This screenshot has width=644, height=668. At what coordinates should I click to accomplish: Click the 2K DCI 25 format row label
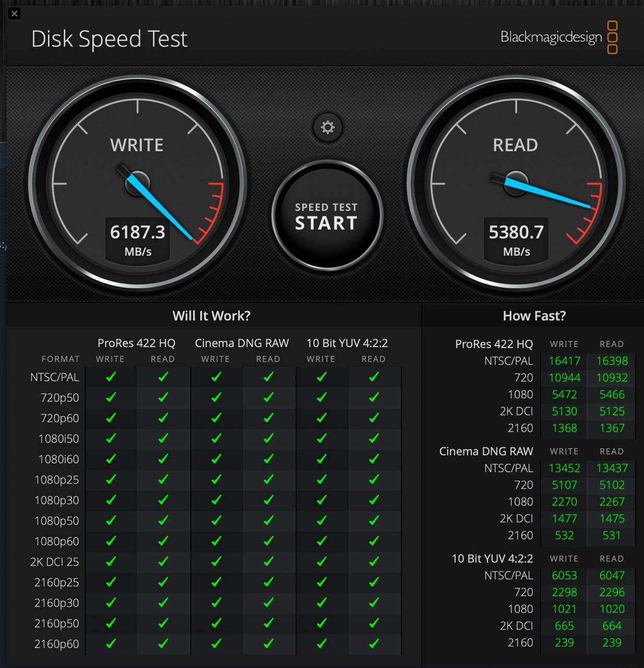[55, 562]
